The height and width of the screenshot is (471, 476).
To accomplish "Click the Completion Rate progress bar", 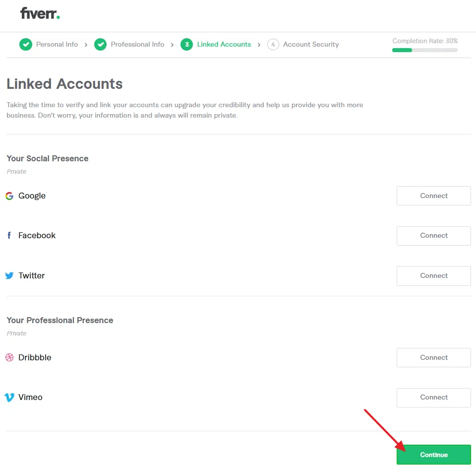I will (424, 50).
